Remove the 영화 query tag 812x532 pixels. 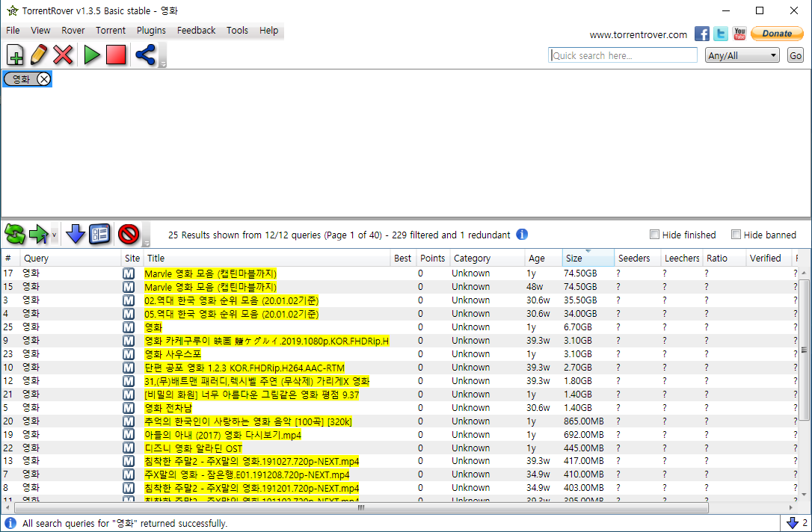point(44,79)
